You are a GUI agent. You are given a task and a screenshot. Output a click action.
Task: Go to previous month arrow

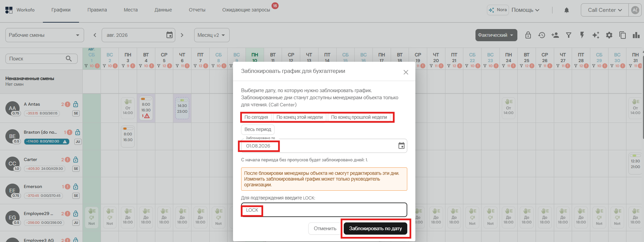coord(95,35)
